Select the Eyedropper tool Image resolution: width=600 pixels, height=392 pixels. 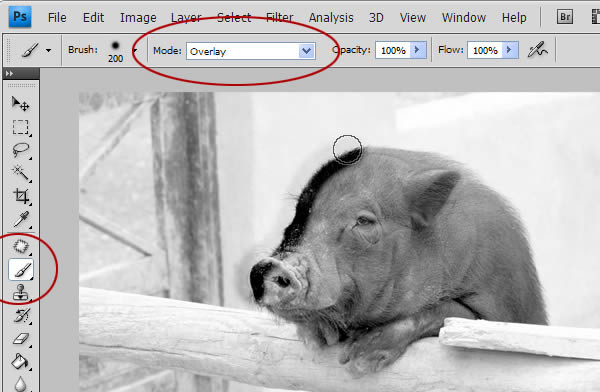(x=21, y=219)
